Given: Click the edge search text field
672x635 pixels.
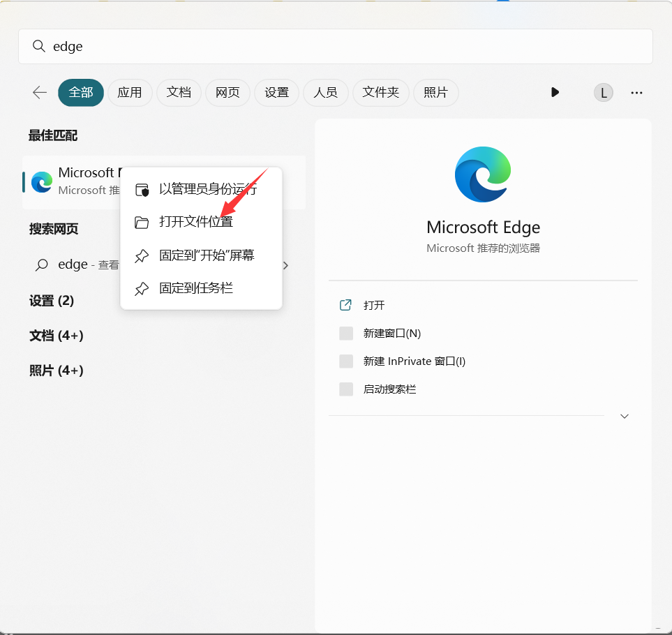Looking at the screenshot, I should coord(335,46).
